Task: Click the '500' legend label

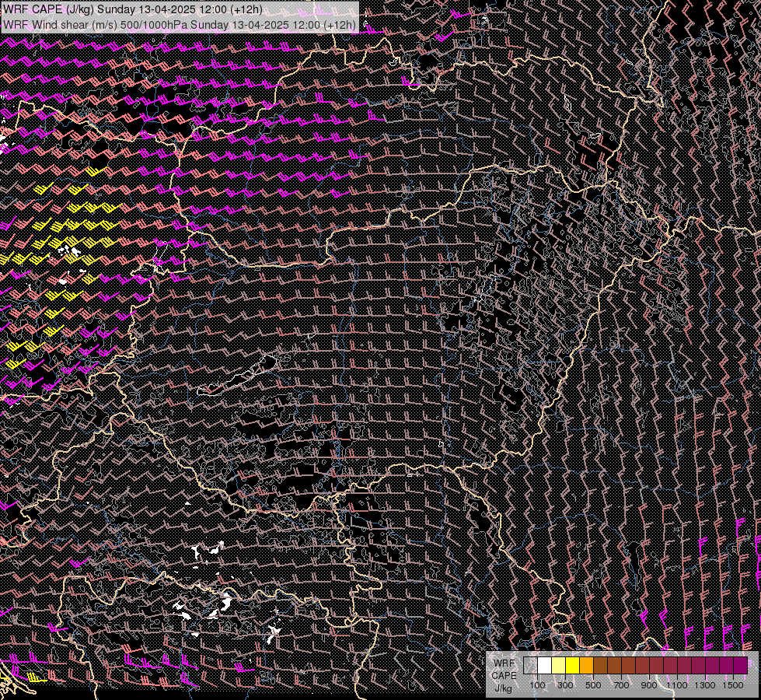Action: (x=593, y=685)
